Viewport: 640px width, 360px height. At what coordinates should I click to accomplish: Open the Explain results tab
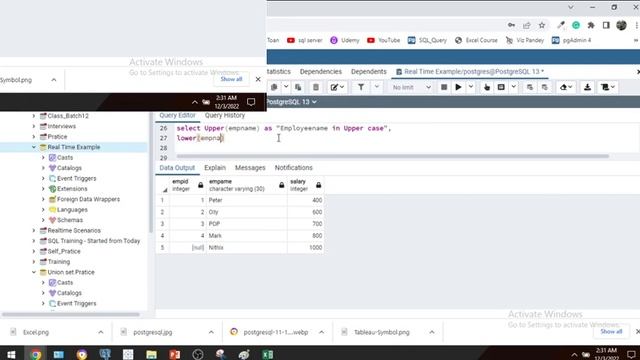[x=215, y=168]
